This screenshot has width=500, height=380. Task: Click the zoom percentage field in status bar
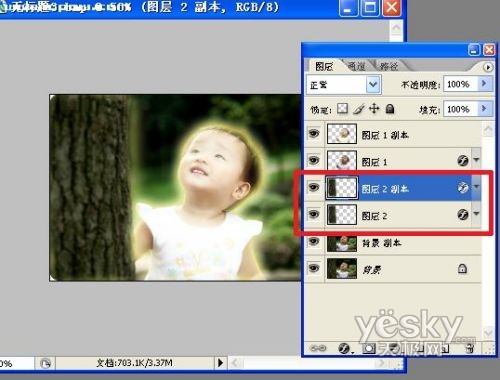coord(17,363)
